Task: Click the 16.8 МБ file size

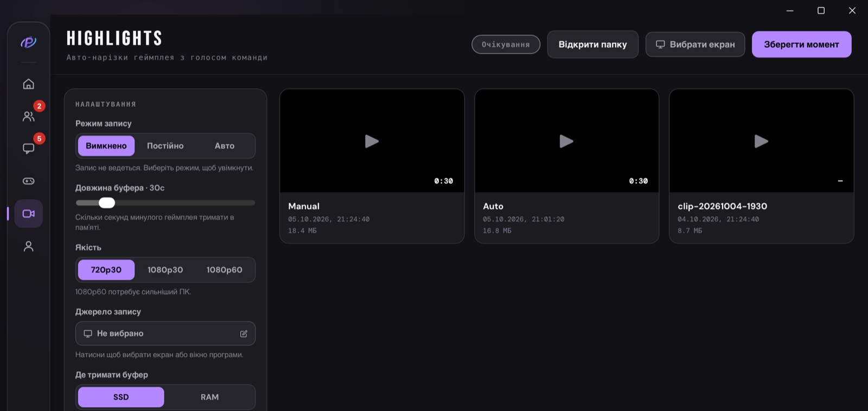Action: (x=497, y=231)
